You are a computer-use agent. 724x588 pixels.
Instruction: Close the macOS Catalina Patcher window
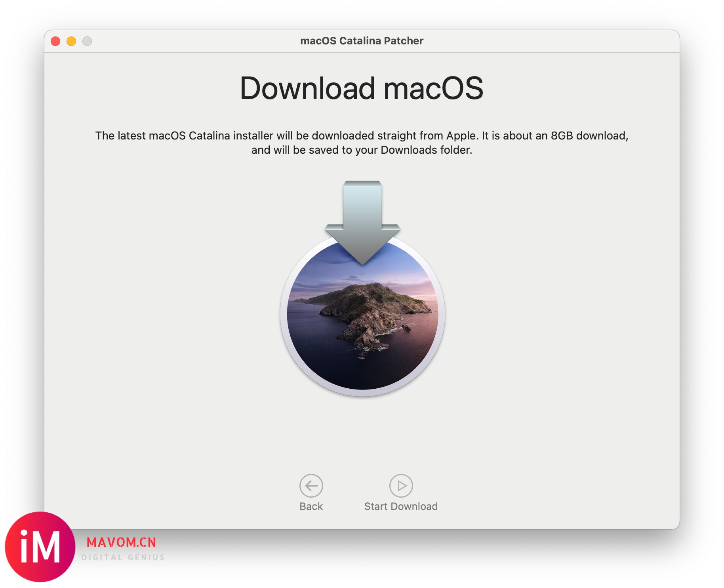point(55,41)
